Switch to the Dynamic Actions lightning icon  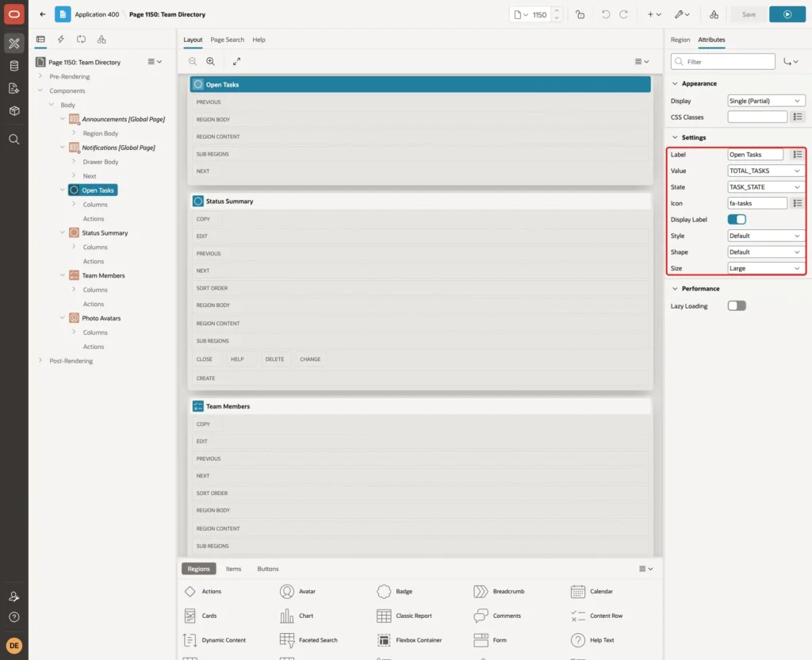pyautogui.click(x=60, y=40)
